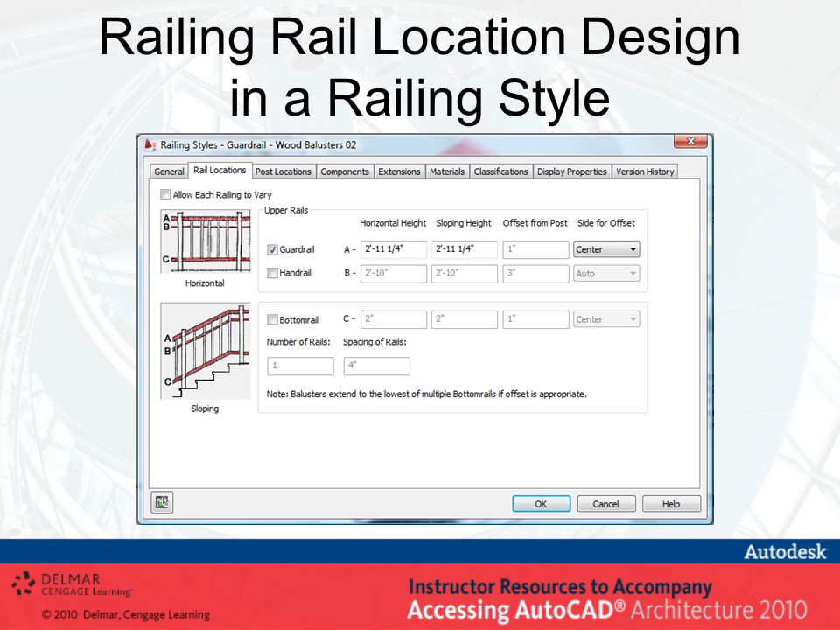Click the Cancel button

click(x=605, y=504)
